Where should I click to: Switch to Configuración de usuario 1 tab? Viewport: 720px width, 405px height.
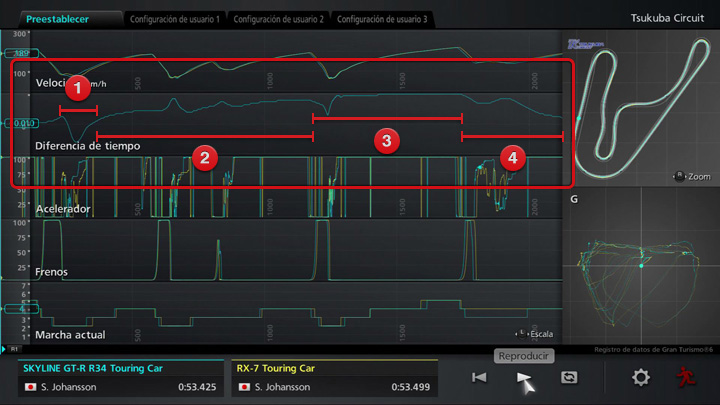(174, 19)
